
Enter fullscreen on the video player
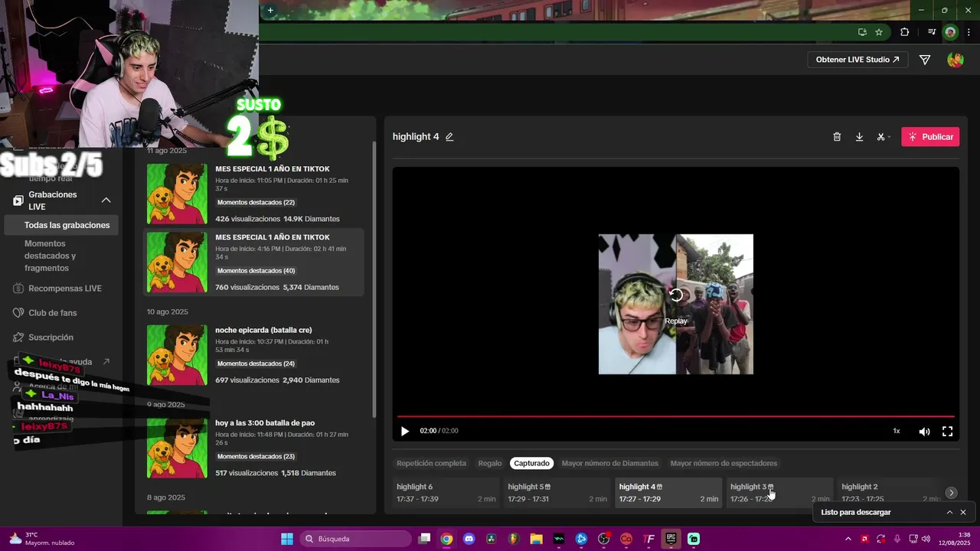point(947,432)
